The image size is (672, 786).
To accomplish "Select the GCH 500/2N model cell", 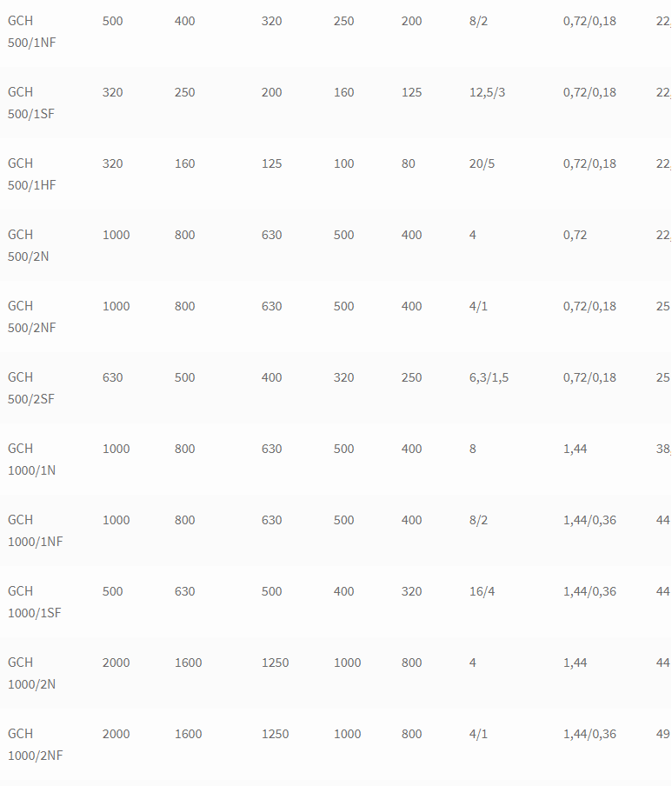I will [x=28, y=245].
